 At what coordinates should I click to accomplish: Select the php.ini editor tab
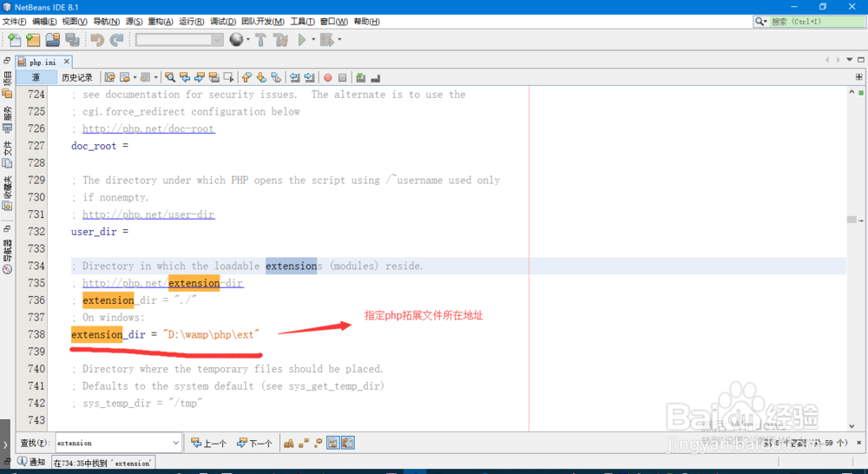pyautogui.click(x=43, y=62)
